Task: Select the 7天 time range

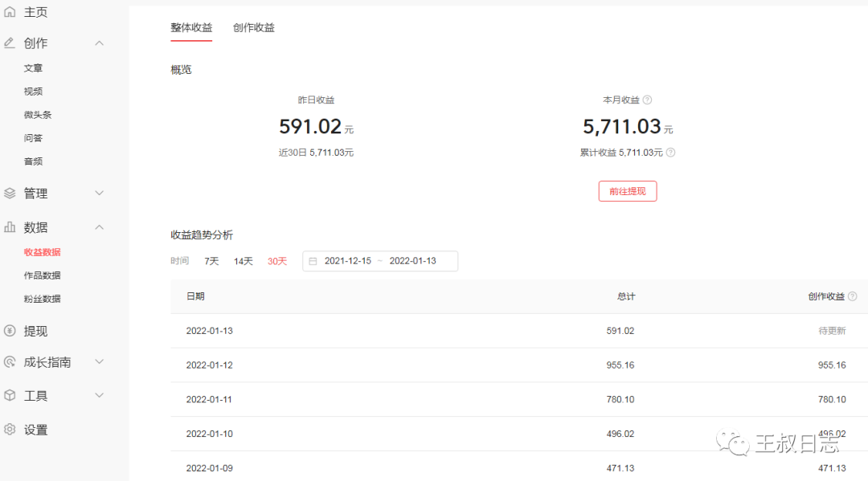Action: coord(211,261)
